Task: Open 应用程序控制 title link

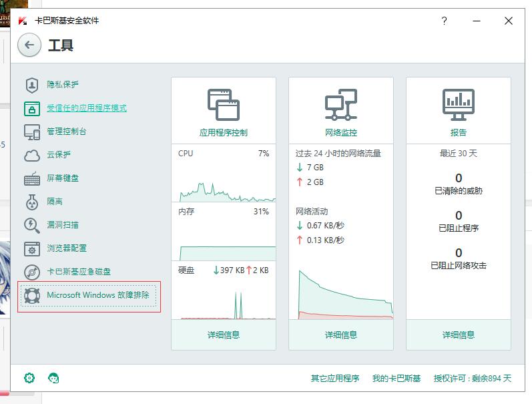Action: click(224, 133)
